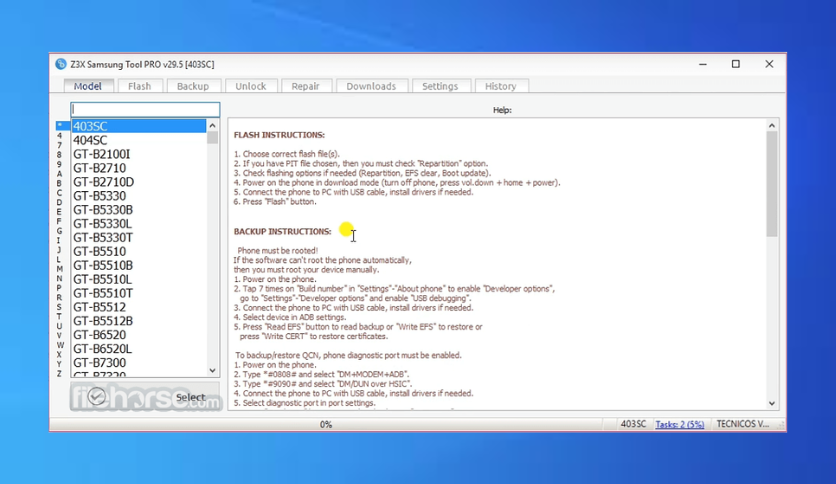Jump to index digit 8
836x484 pixels.
[x=59, y=155]
